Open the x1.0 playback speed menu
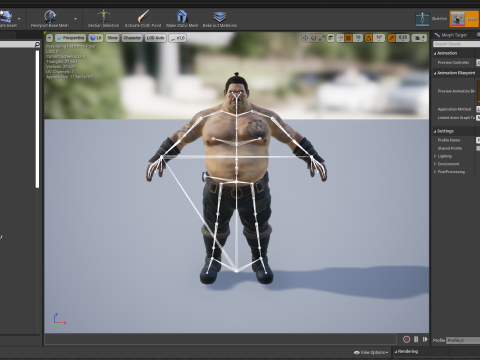This screenshot has width=480, height=360. [x=177, y=38]
